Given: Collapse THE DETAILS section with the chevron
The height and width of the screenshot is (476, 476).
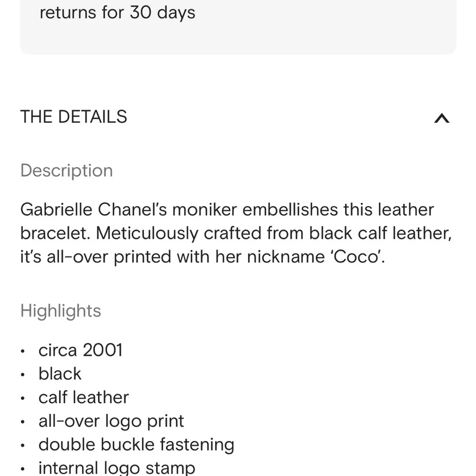Looking at the screenshot, I should click(442, 119).
